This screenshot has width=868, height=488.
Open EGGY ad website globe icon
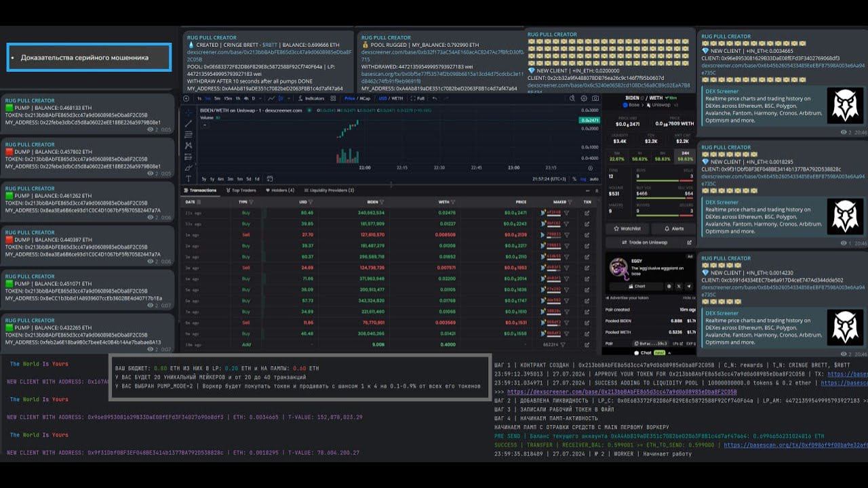669,286
